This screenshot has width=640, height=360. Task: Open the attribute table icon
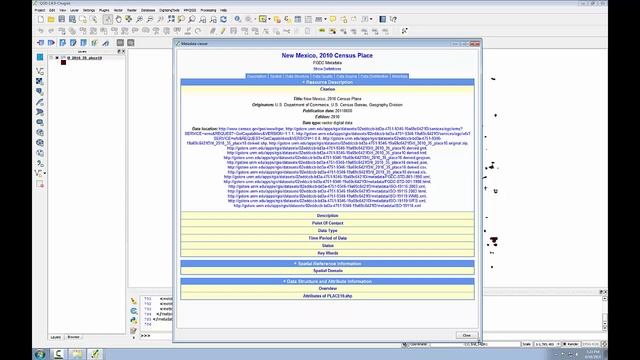(298, 19)
